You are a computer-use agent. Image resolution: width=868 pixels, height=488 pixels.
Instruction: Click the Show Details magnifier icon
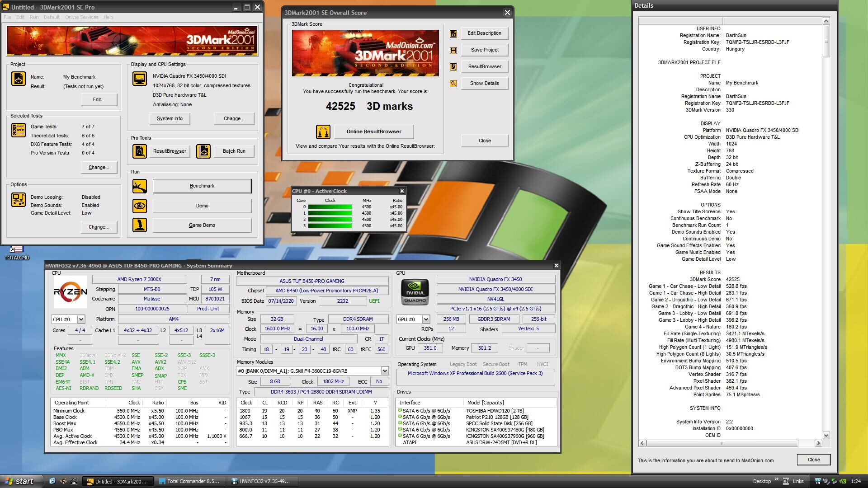(453, 84)
